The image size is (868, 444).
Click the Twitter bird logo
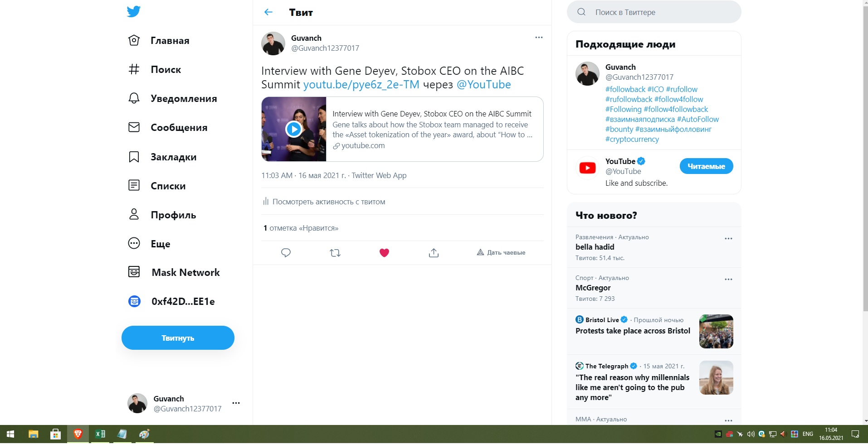pyautogui.click(x=134, y=12)
